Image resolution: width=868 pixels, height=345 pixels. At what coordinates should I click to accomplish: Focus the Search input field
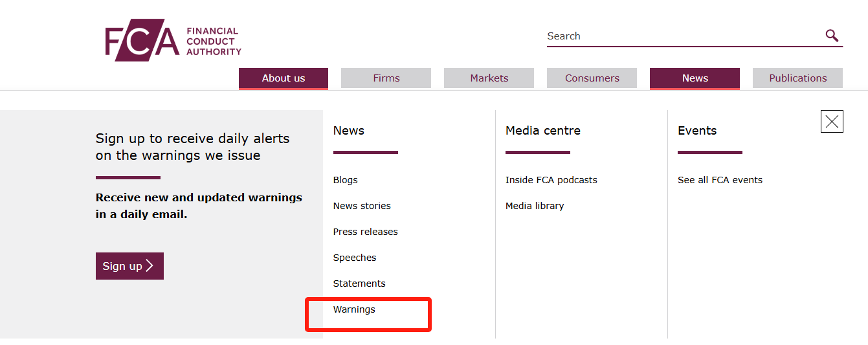coord(685,36)
